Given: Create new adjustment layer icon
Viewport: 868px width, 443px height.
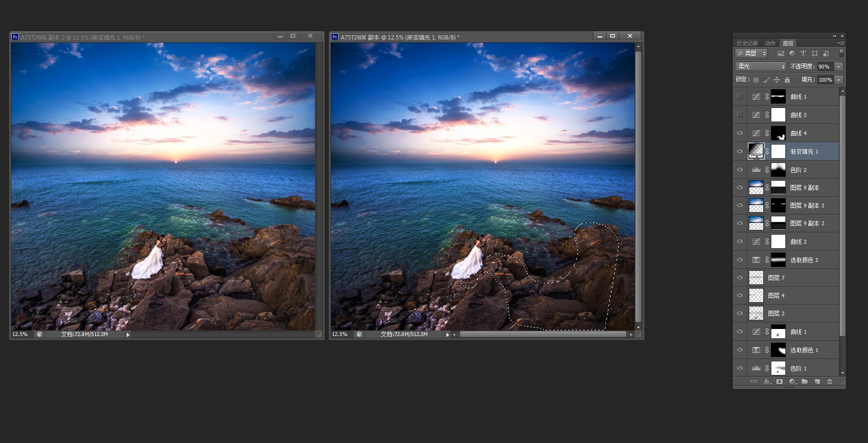Looking at the screenshot, I should click(x=792, y=382).
